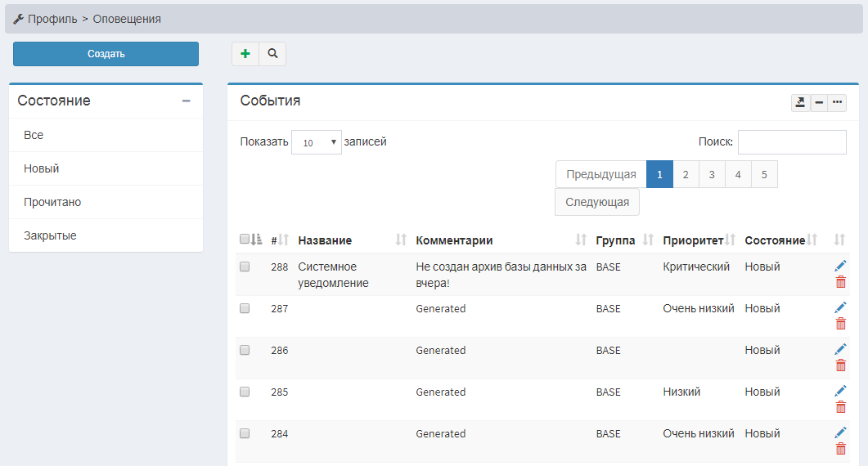This screenshot has height=466, width=868.
Task: Minimize the События panel with minus button
Action: pos(819,102)
